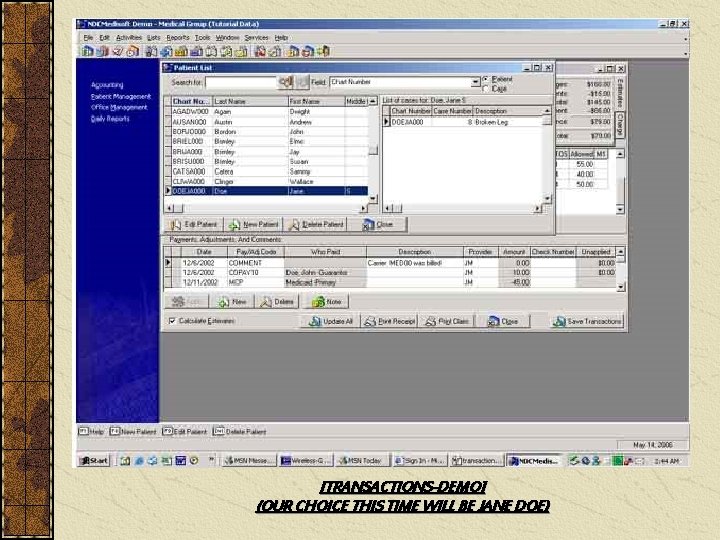Select the vertical Estimates tab
The image size is (720, 540).
pos(620,93)
